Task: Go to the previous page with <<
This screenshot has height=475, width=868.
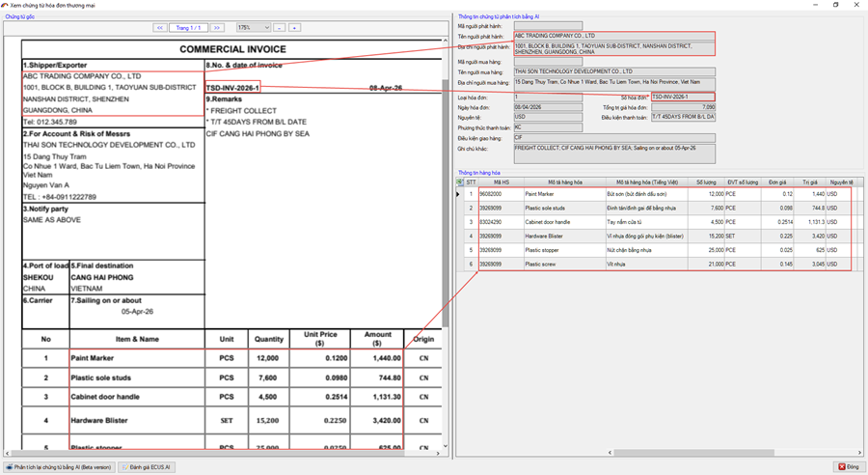Action: click(x=160, y=27)
